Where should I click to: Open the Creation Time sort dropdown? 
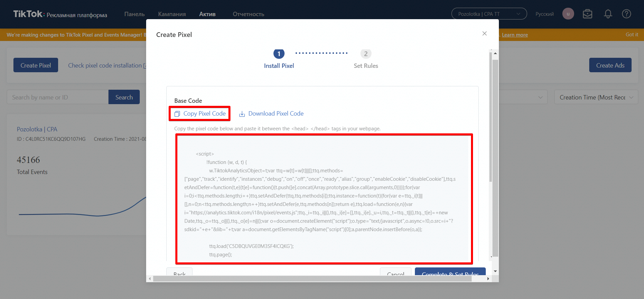(x=596, y=97)
